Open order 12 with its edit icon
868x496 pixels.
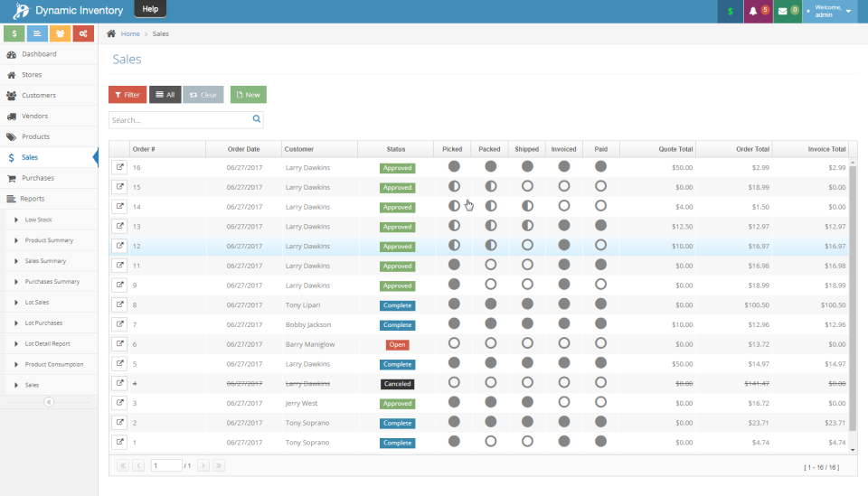click(119, 246)
